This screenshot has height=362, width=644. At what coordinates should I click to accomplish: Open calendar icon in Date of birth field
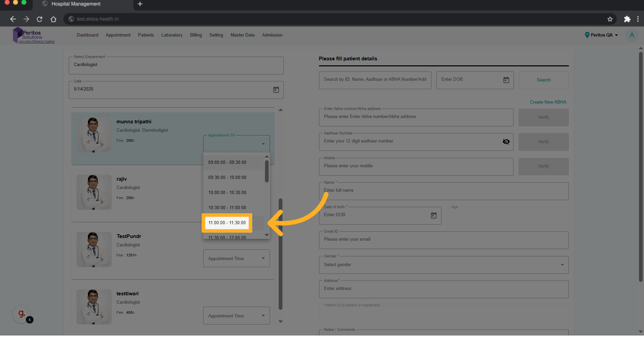433,216
